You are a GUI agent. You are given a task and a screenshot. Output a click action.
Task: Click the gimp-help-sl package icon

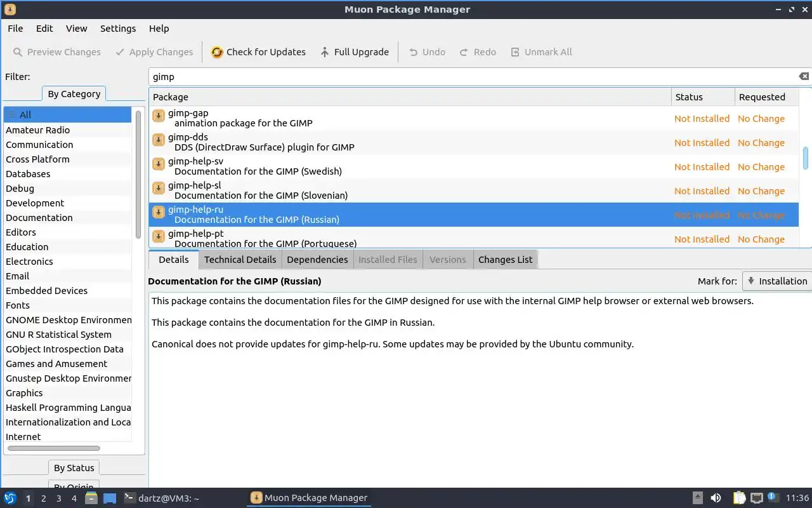click(x=159, y=189)
